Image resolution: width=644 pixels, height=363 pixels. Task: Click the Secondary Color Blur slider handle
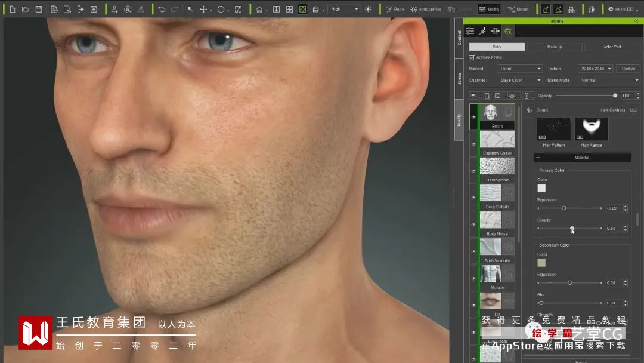tap(541, 303)
